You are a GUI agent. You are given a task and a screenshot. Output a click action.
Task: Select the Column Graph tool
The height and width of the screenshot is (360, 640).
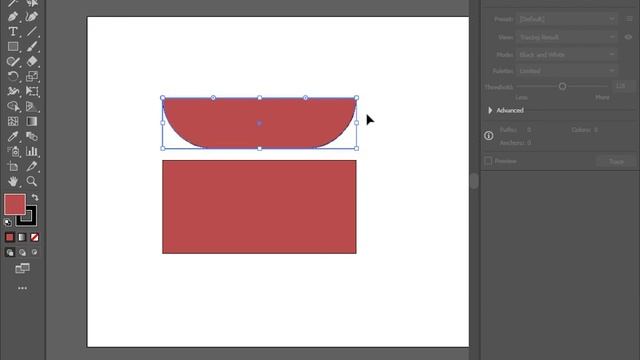31,151
